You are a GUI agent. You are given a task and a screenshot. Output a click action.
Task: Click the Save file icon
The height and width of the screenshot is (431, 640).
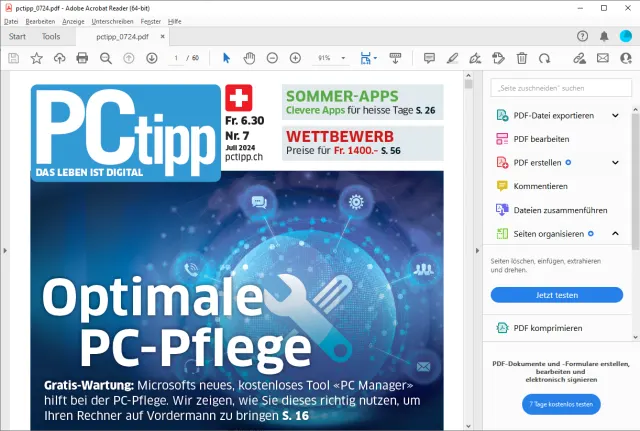pyautogui.click(x=13, y=58)
